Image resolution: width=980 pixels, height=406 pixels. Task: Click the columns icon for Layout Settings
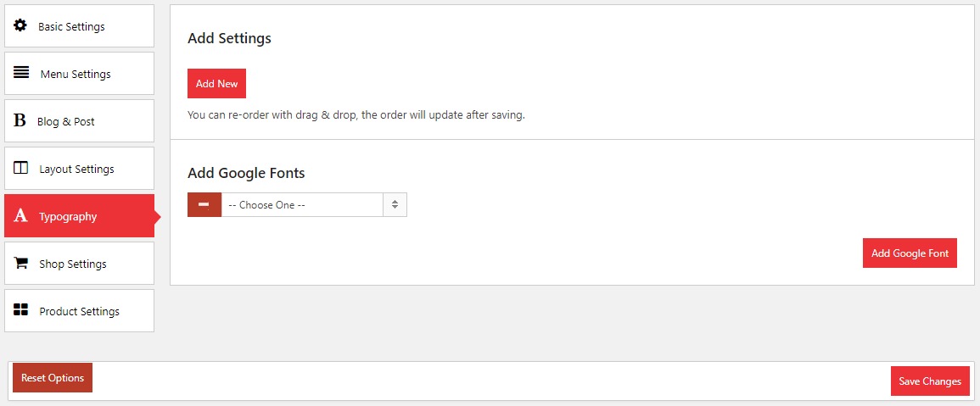(21, 168)
